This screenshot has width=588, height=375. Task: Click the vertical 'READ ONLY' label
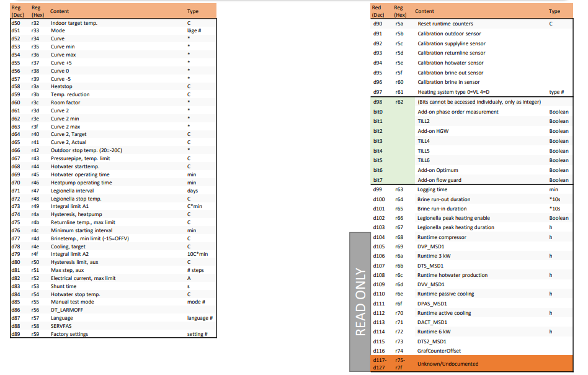(x=360, y=302)
